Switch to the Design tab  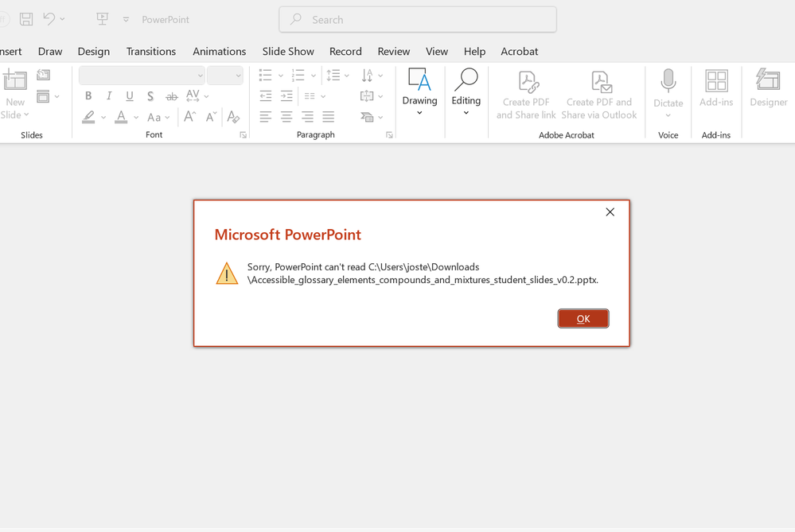click(x=94, y=51)
